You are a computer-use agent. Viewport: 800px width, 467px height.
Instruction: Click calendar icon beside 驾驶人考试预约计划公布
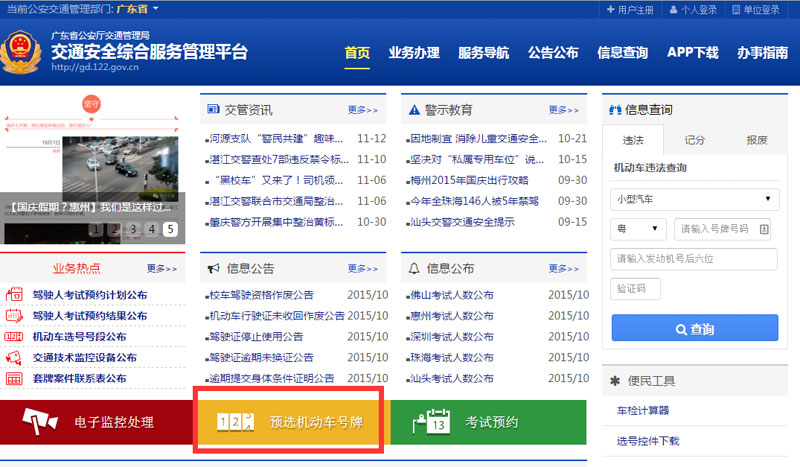pyautogui.click(x=14, y=294)
